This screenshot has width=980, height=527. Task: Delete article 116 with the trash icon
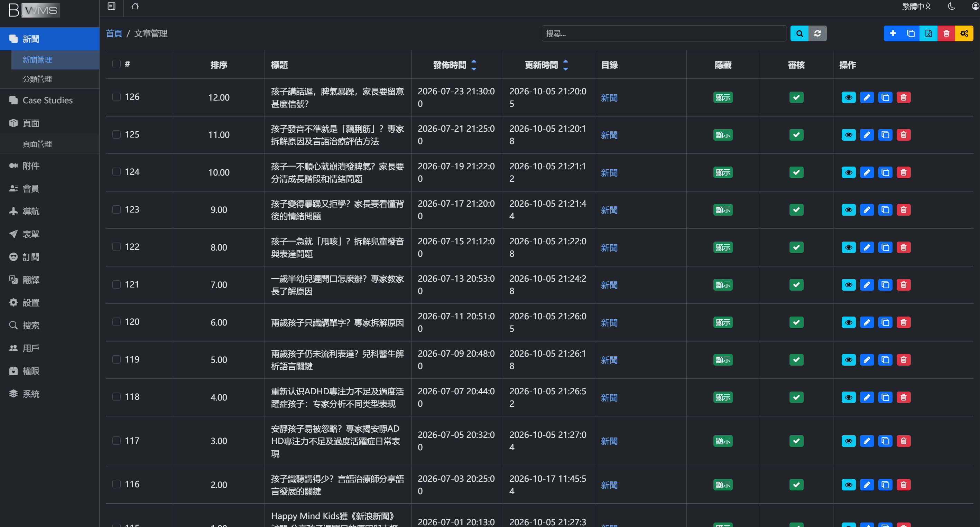tap(904, 484)
